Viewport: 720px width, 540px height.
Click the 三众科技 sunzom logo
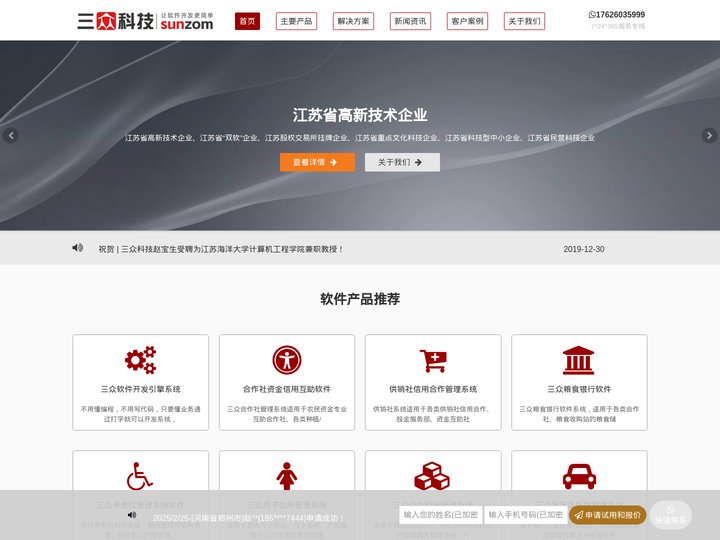145,21
